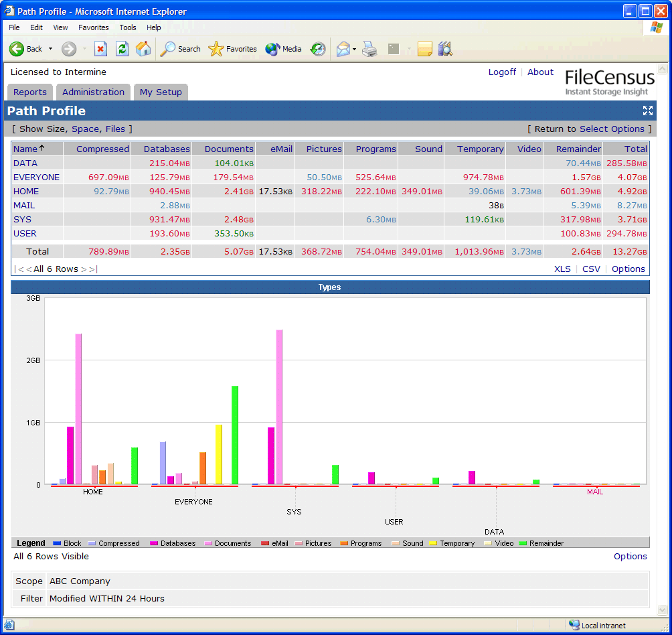Click the Forward navigation arrow icon

click(68, 49)
